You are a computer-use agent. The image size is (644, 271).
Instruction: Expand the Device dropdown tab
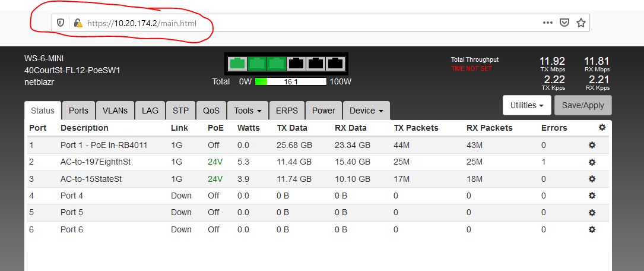tap(366, 111)
